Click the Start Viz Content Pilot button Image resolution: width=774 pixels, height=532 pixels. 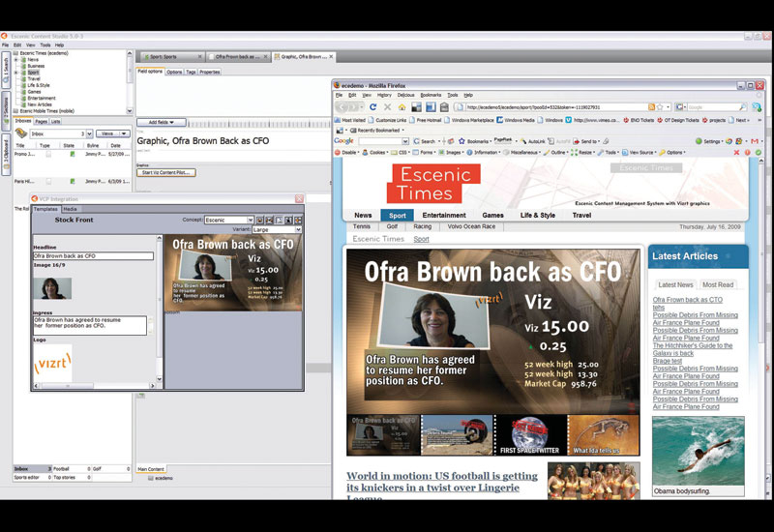tap(165, 173)
